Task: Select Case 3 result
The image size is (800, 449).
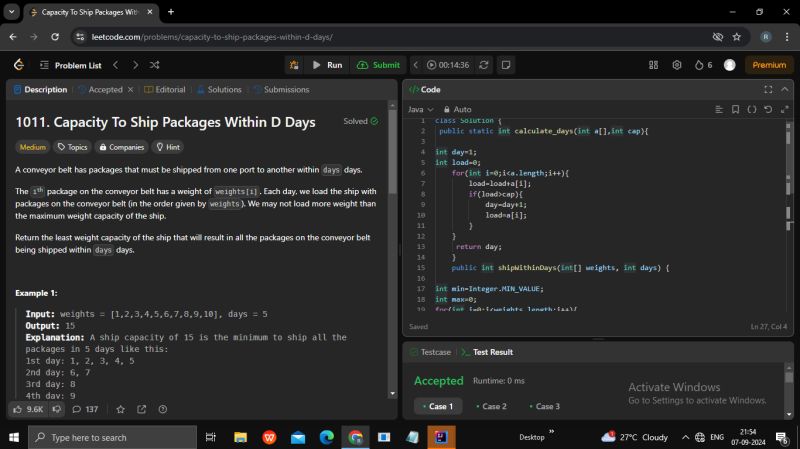Action: (x=544, y=406)
